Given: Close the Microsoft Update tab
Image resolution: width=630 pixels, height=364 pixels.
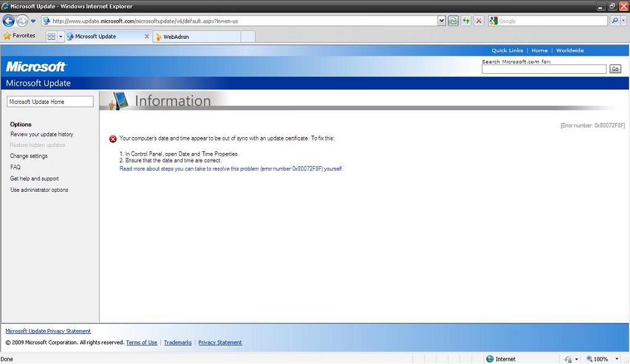Looking at the screenshot, I should click(146, 37).
